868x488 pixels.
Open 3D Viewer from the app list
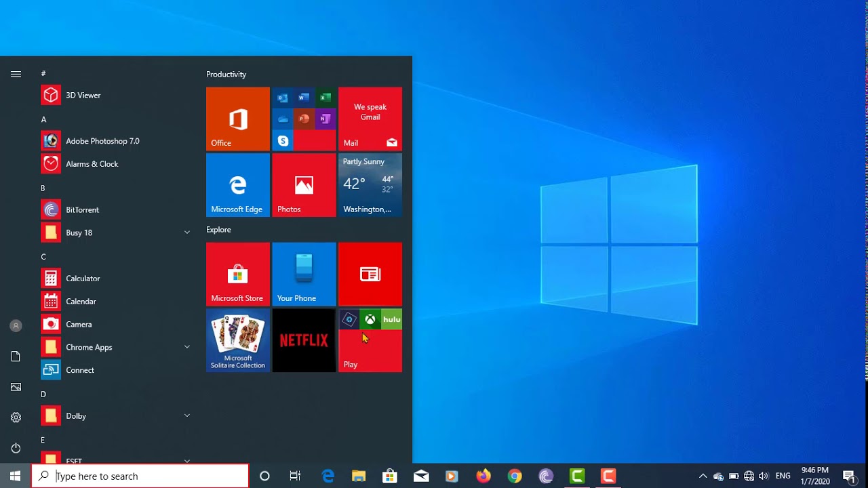[115, 96]
